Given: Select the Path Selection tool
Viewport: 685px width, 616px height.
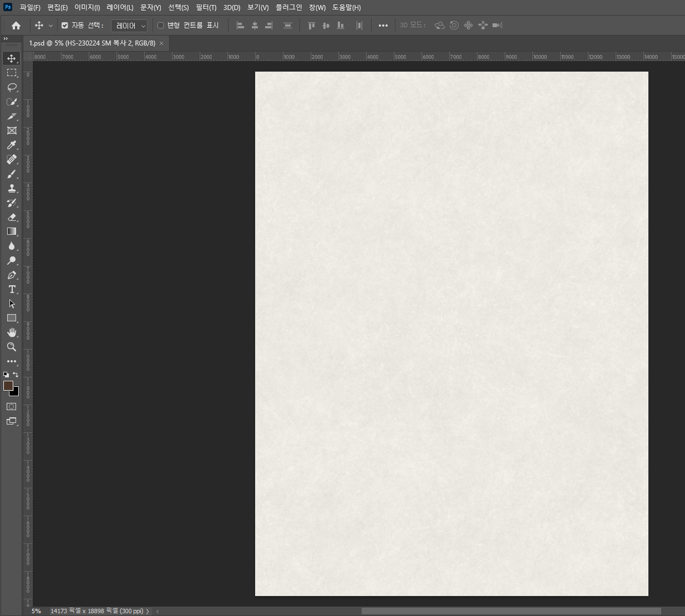Looking at the screenshot, I should pyautogui.click(x=12, y=304).
